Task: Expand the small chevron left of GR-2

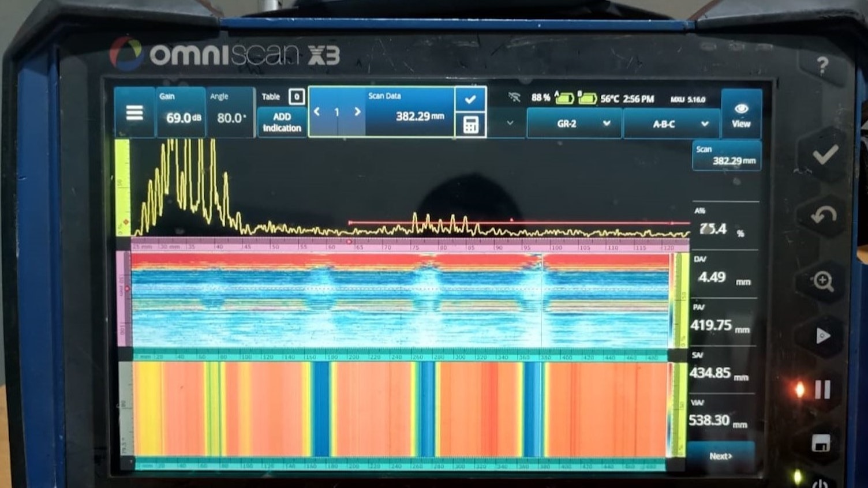Action: (510, 123)
